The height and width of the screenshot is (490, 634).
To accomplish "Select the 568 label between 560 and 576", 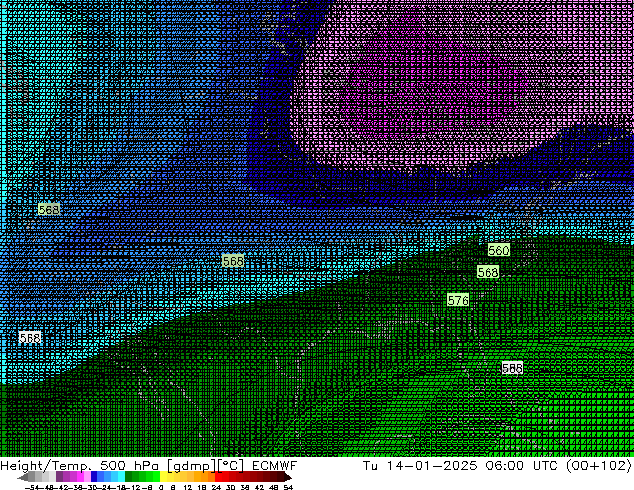I will pyautogui.click(x=488, y=272).
